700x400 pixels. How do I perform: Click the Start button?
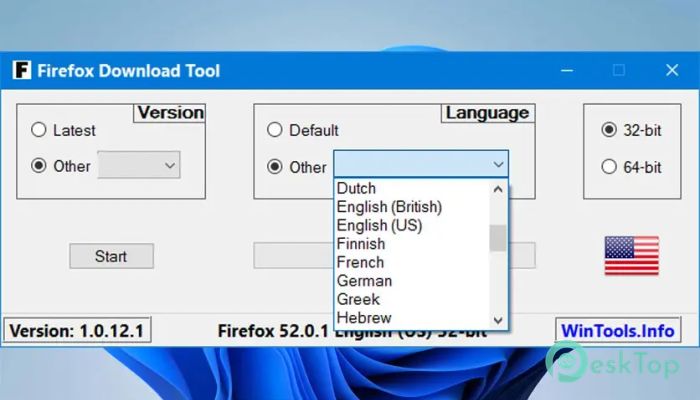tap(112, 256)
